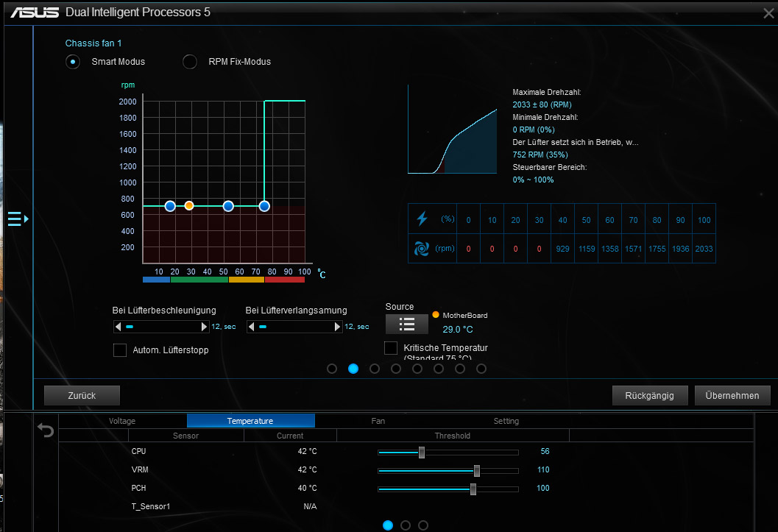Close the Dual Intelligent Processors window
This screenshot has height=532, width=778.
pos(768,13)
